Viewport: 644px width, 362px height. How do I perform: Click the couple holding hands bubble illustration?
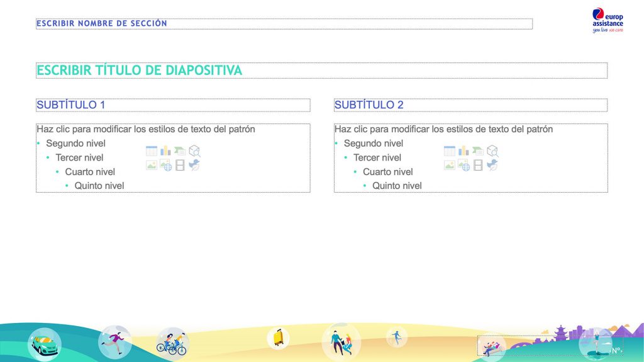coord(341,342)
